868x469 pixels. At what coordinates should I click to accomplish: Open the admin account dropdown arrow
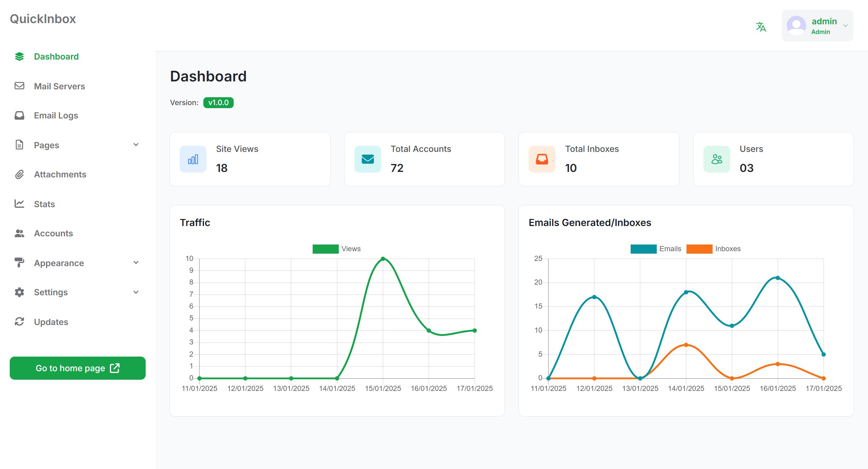[845, 26]
